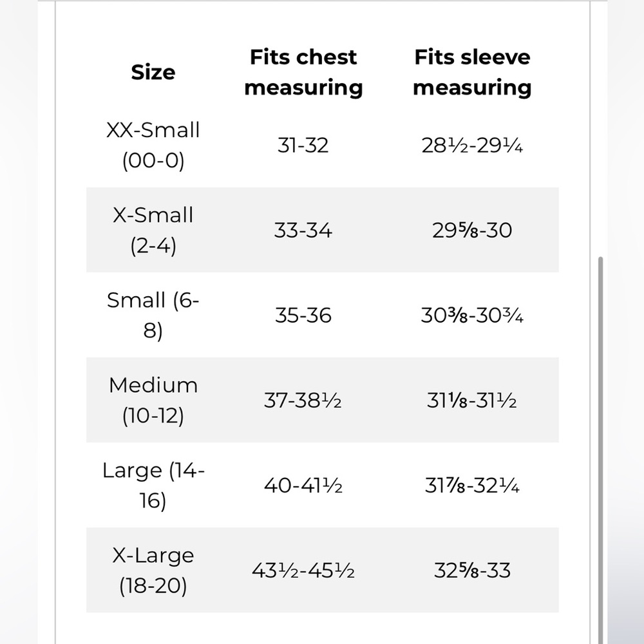Select the X-Small (2-4) size cell

point(153,230)
